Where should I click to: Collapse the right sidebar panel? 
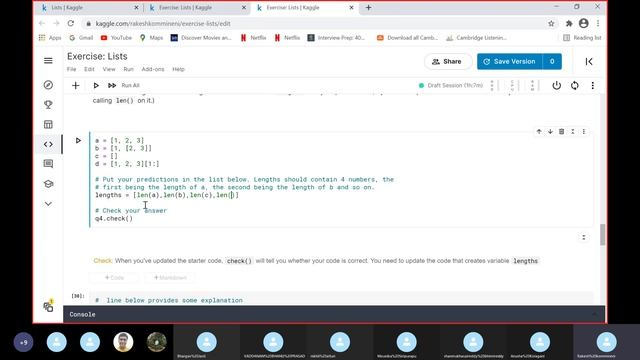click(589, 61)
